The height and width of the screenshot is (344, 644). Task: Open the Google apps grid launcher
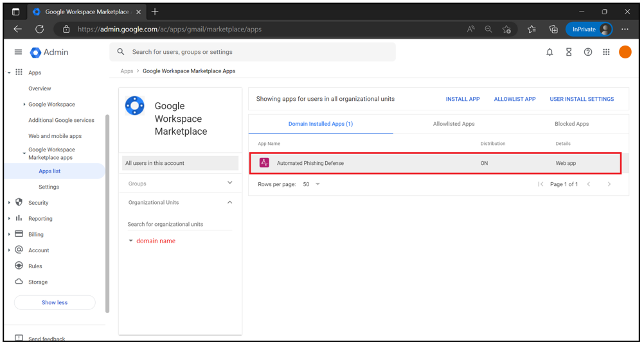[606, 52]
